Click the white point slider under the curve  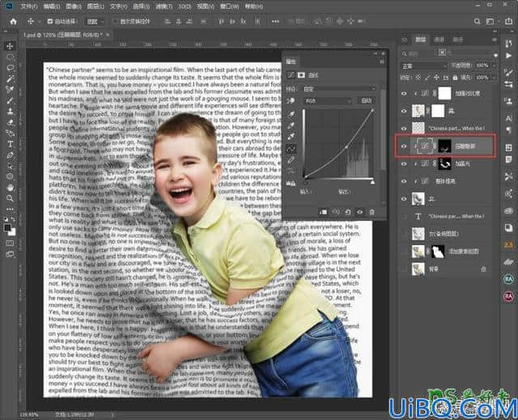pyautogui.click(x=372, y=182)
